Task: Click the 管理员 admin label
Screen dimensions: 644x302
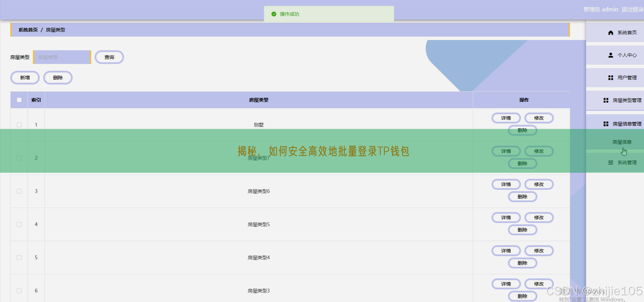Action: [x=601, y=10]
